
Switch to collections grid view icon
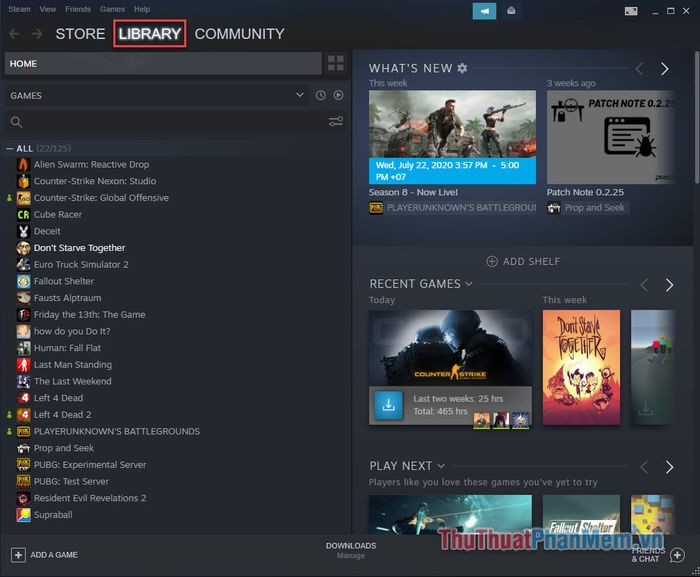pos(336,63)
